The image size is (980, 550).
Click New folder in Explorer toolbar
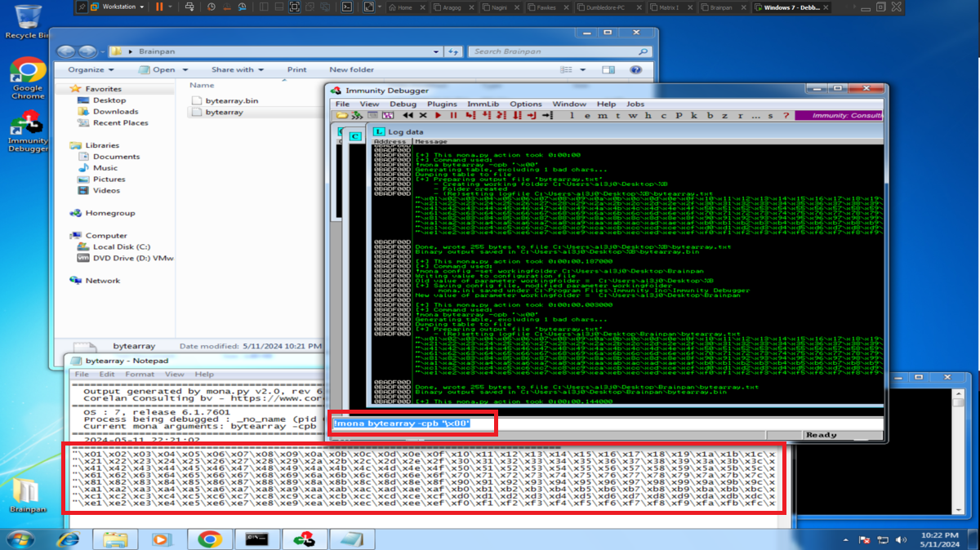click(x=352, y=70)
